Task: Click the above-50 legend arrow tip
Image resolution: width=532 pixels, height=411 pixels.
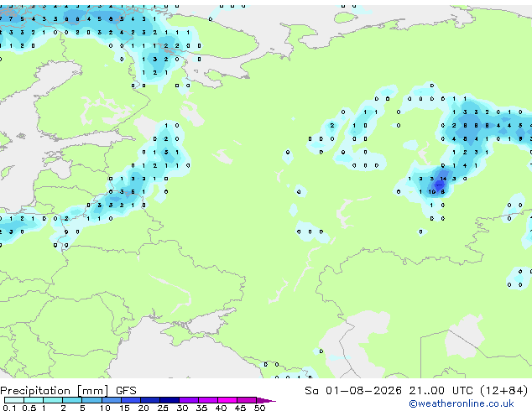Action: (266, 400)
